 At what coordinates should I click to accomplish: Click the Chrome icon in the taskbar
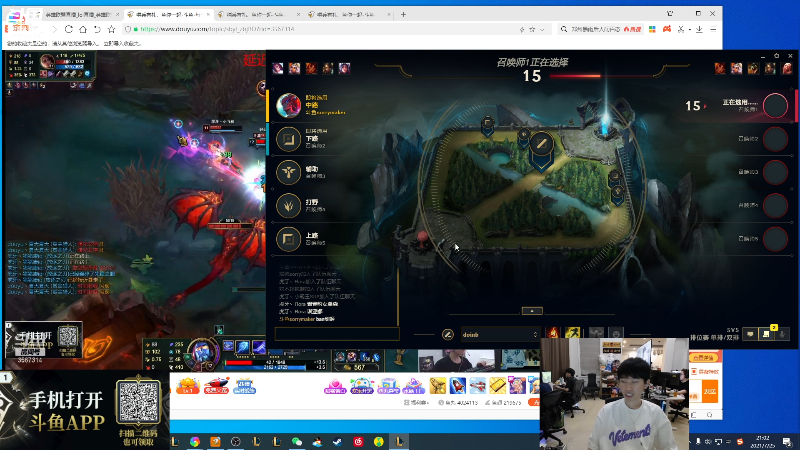[195, 442]
